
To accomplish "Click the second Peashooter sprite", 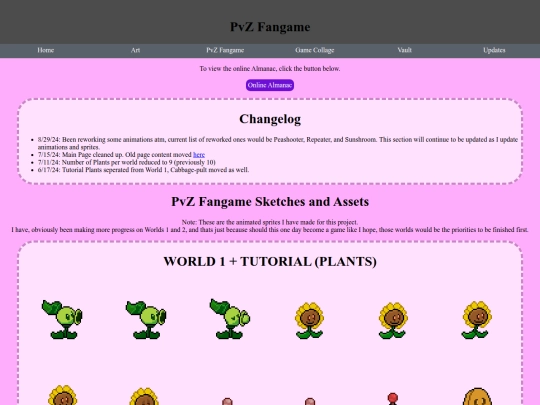I will pos(146,320).
